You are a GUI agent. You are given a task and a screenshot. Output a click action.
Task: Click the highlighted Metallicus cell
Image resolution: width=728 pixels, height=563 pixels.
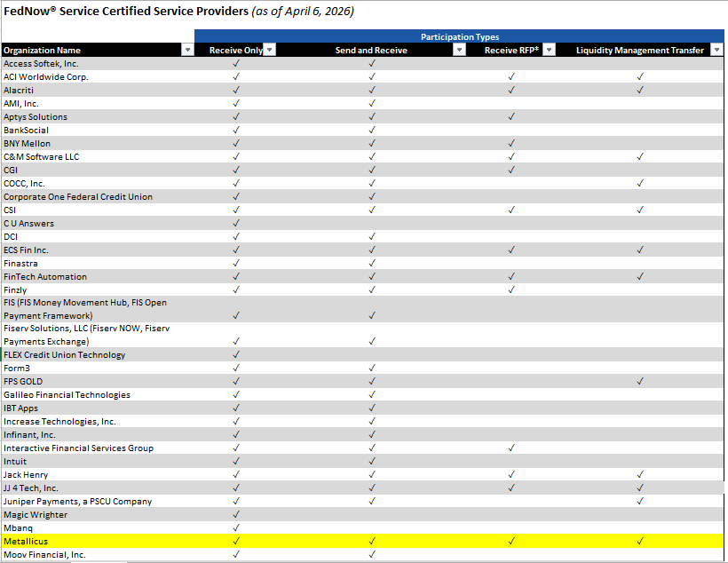tap(98, 541)
